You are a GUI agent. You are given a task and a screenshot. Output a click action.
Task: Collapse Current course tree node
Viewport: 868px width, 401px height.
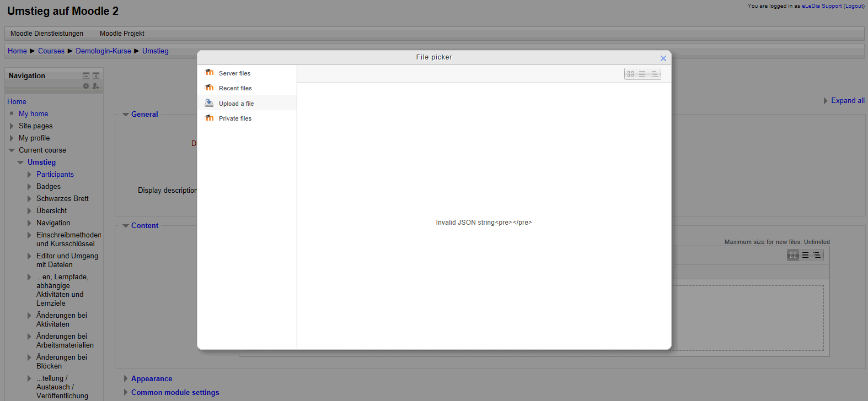click(12, 150)
